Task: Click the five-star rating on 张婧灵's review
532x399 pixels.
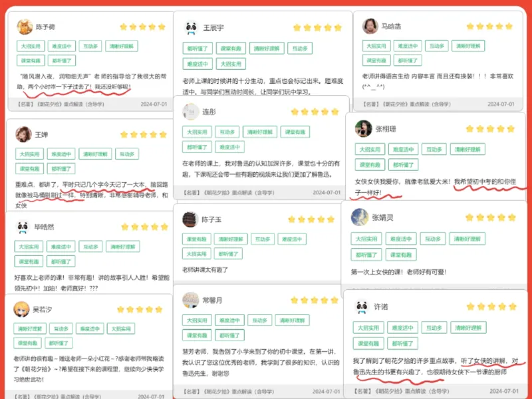Action: (491, 217)
